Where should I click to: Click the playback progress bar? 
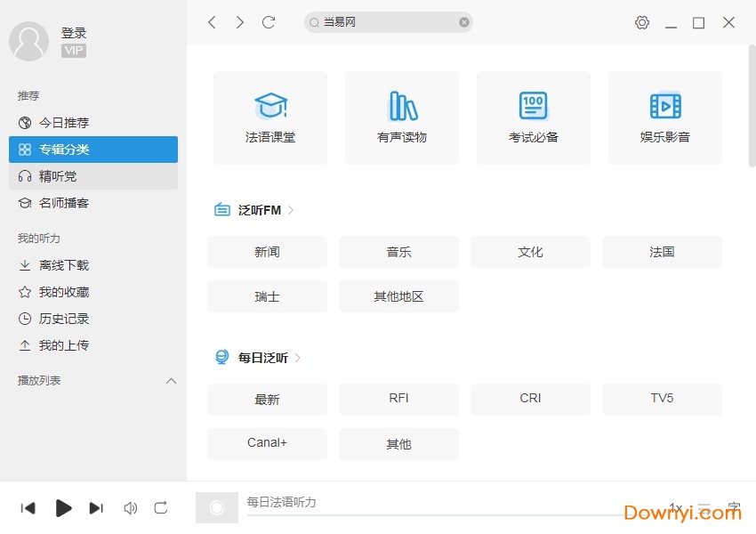[445, 515]
